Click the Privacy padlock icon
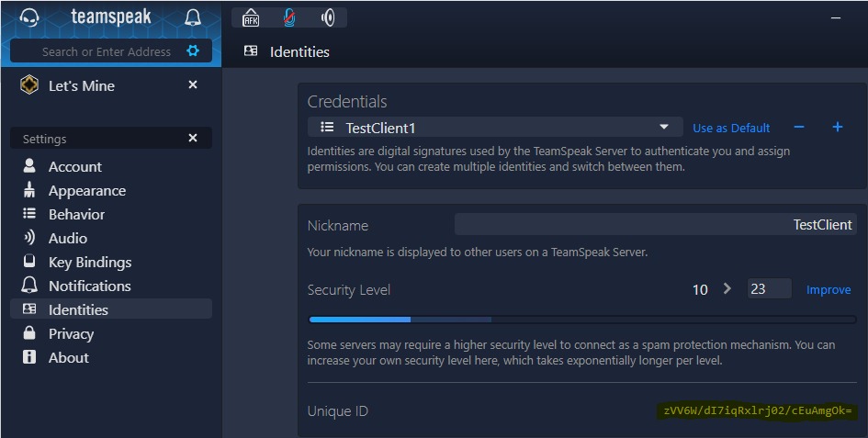The width and height of the screenshot is (868, 438). point(29,334)
